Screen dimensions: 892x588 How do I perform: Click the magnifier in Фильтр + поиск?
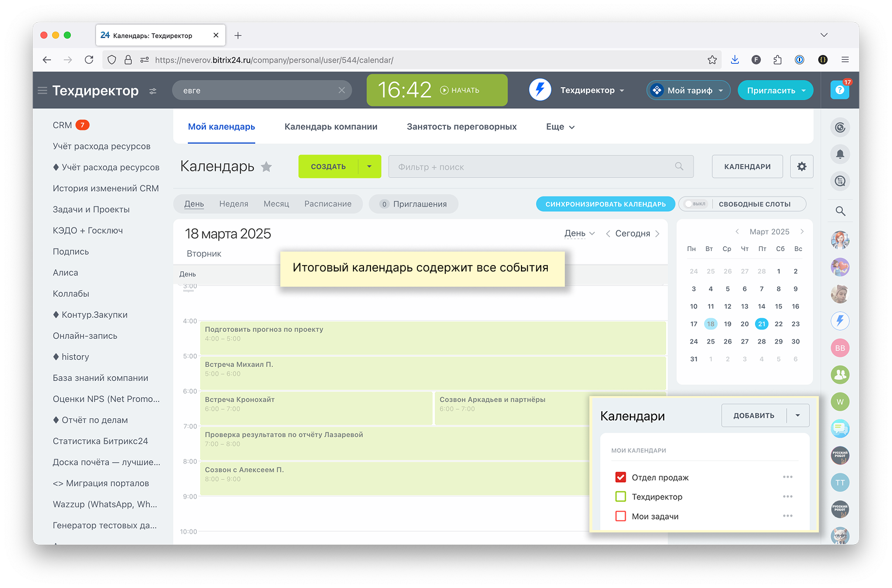(679, 167)
